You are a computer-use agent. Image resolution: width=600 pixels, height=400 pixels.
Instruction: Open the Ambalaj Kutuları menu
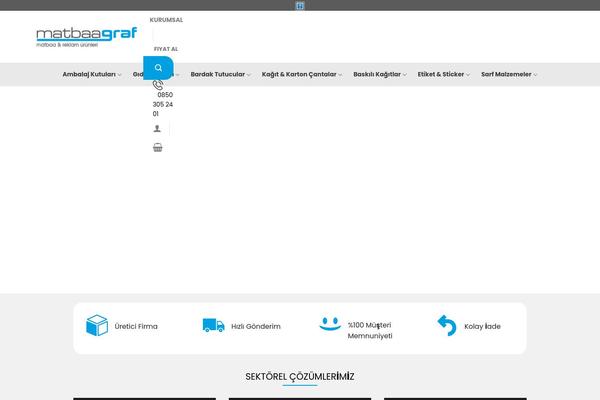tap(89, 74)
